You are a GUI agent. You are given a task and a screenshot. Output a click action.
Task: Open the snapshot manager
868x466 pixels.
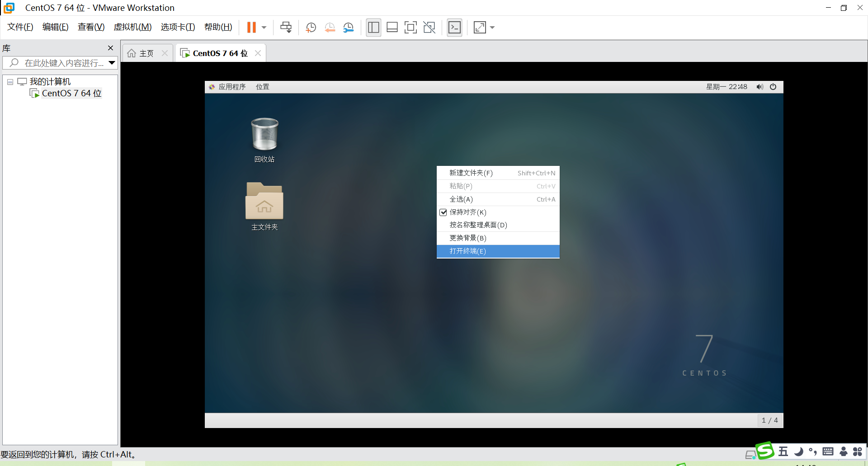click(348, 28)
